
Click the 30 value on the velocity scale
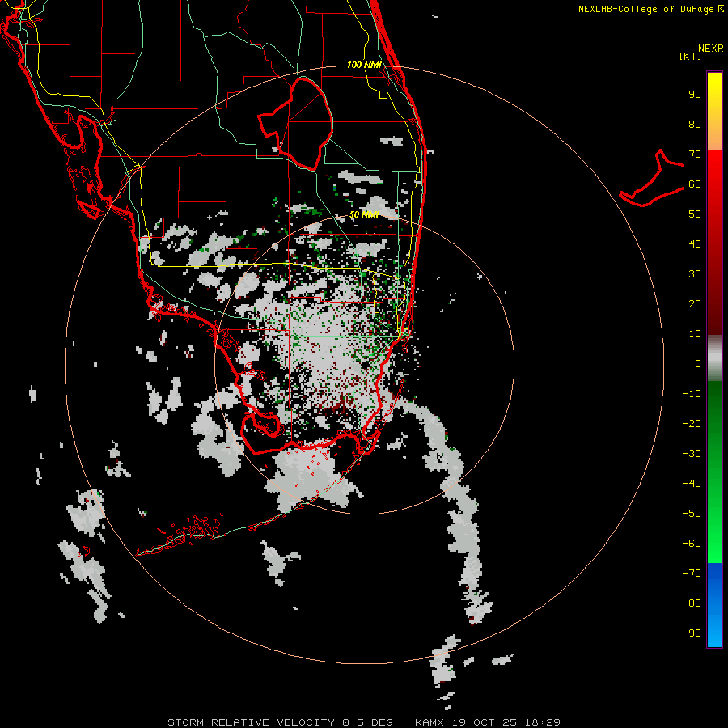pyautogui.click(x=695, y=274)
